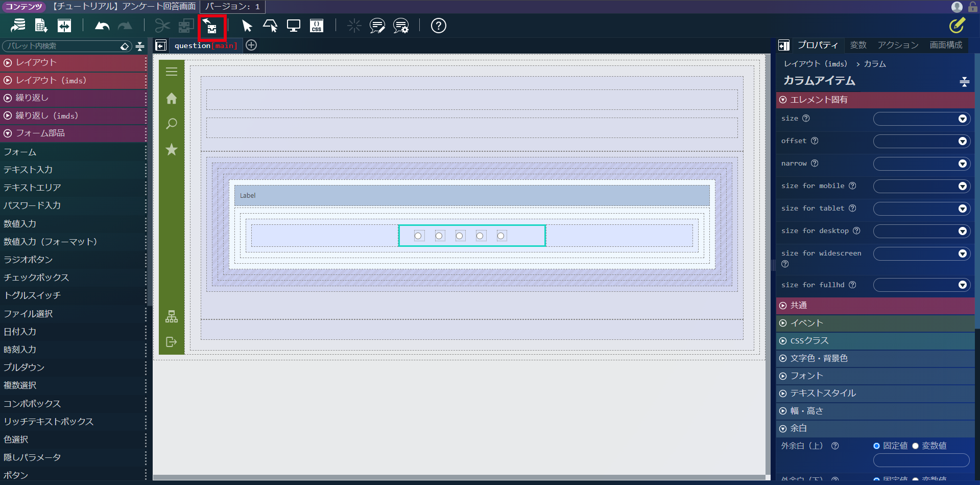Click the home icon in canvas sidebar

coord(172,98)
